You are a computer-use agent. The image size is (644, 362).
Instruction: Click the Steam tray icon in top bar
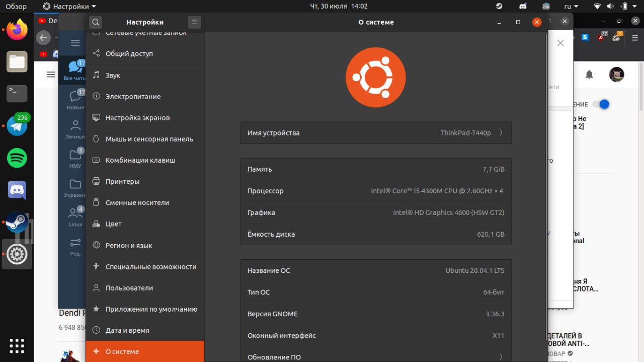point(499,7)
